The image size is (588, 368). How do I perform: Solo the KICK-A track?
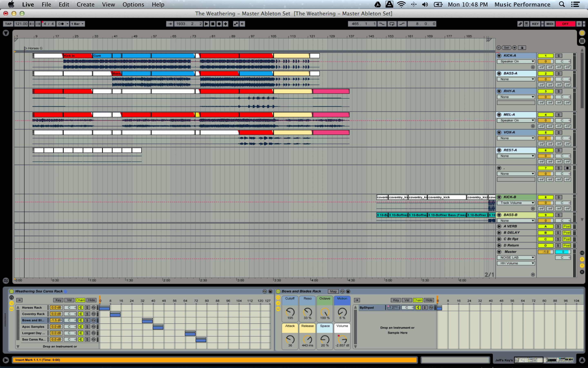tap(558, 56)
